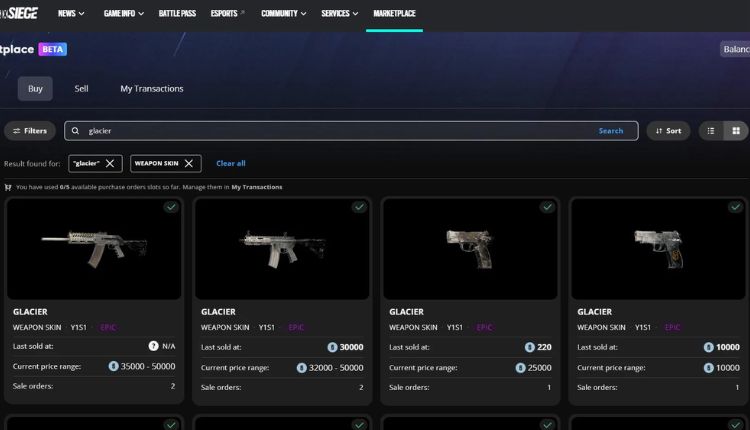This screenshot has height=430, width=750.
Task: Click the GLACIER title on the 220 card
Action: pos(406,312)
